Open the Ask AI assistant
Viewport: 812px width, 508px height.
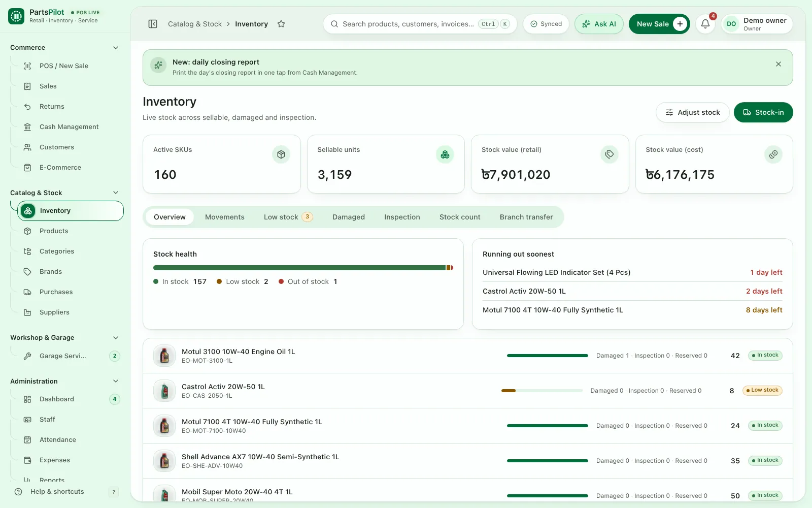(599, 24)
